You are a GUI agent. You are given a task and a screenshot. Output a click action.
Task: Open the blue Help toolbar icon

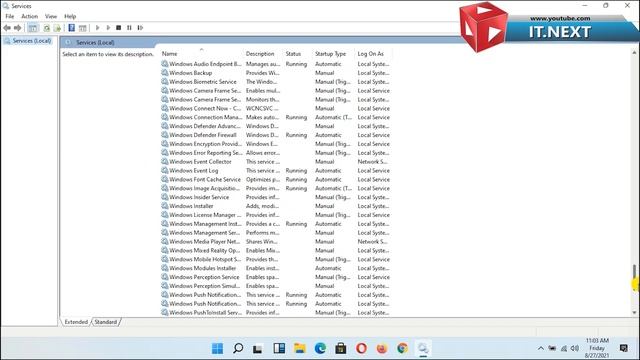(71, 28)
